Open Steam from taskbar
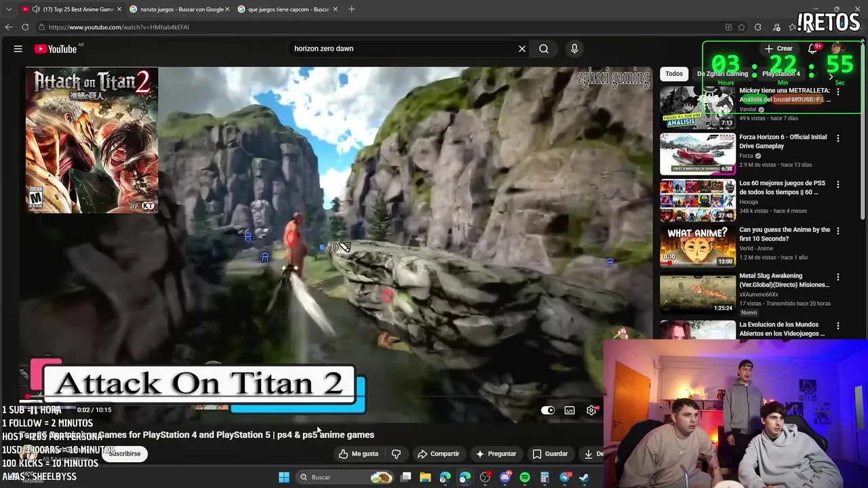The height and width of the screenshot is (488, 868). [x=584, y=477]
